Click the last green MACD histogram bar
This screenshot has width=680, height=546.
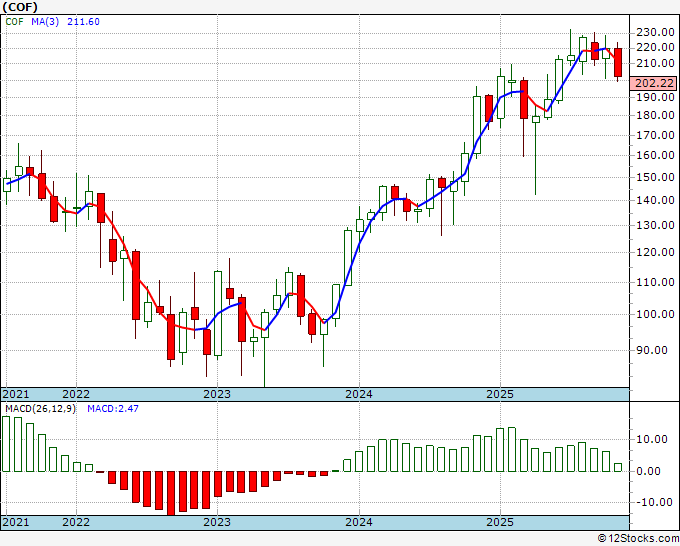coord(618,468)
